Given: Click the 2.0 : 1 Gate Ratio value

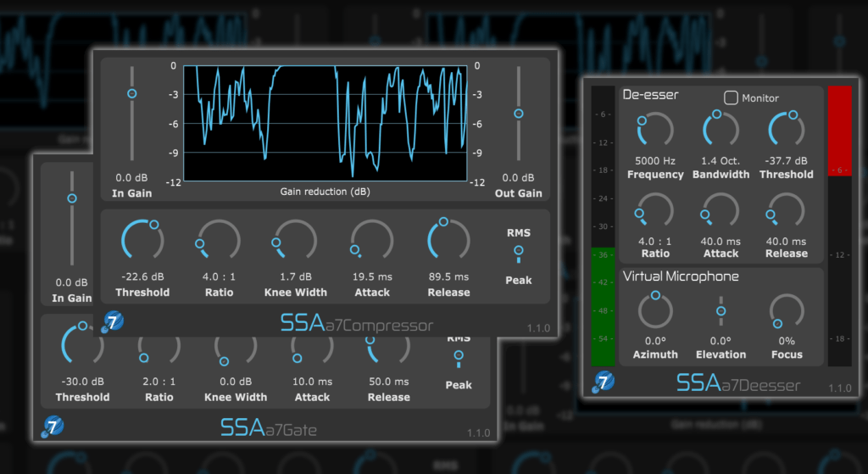Looking at the screenshot, I should tap(159, 382).
